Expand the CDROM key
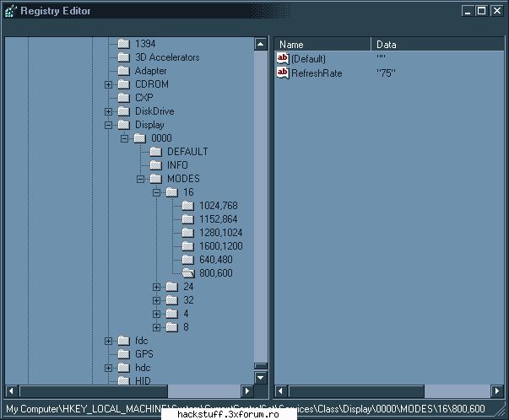 click(x=108, y=84)
